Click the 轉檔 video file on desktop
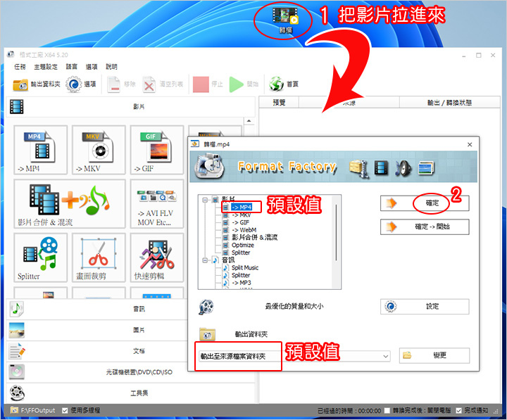 point(285,20)
